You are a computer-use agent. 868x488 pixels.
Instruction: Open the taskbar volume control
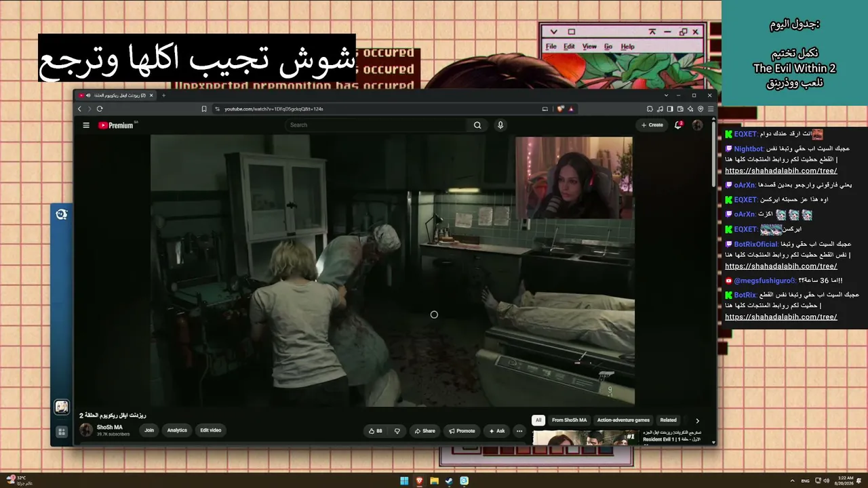coord(826,481)
